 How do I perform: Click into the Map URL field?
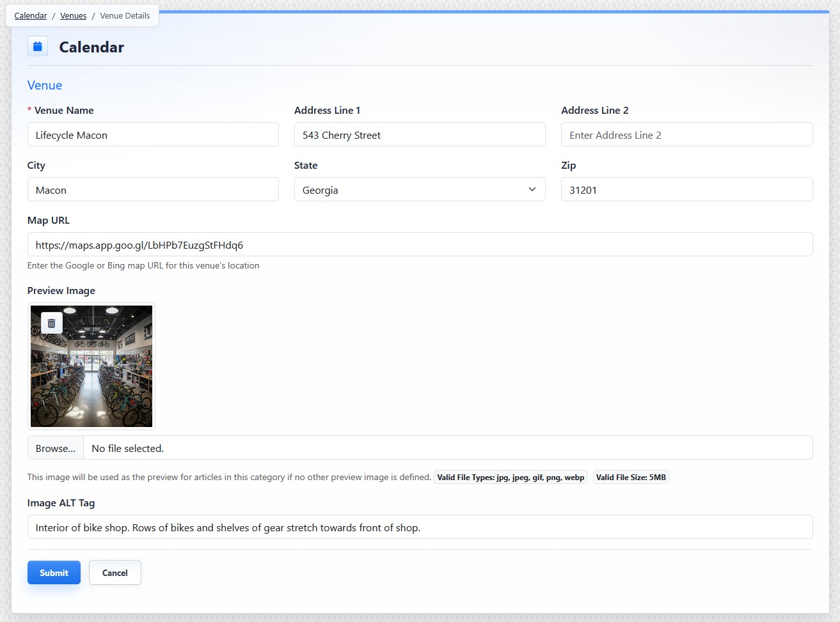[420, 244]
